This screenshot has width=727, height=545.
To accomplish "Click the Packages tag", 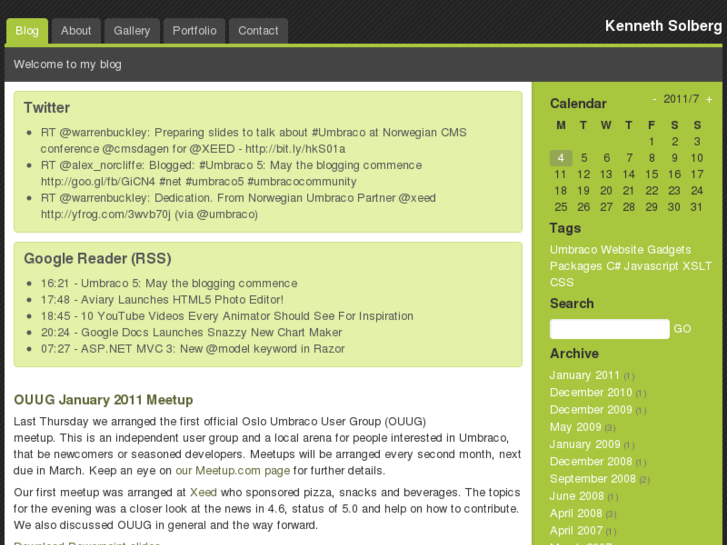I will (x=576, y=266).
